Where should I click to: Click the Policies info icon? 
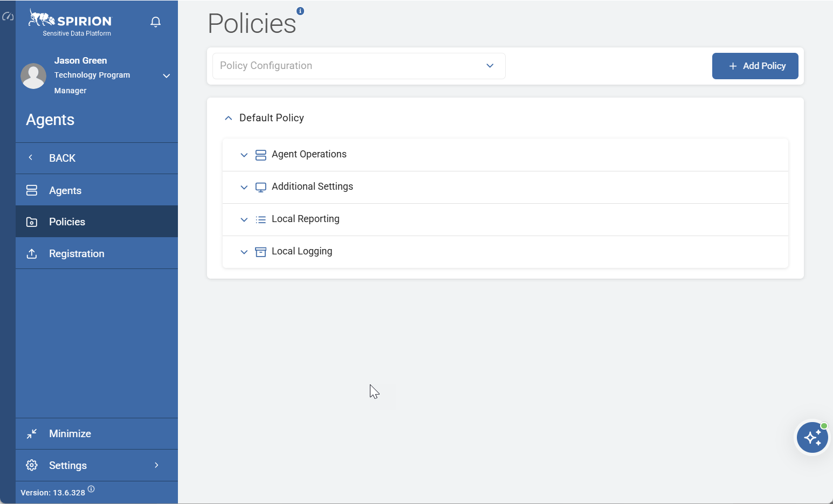click(x=300, y=11)
